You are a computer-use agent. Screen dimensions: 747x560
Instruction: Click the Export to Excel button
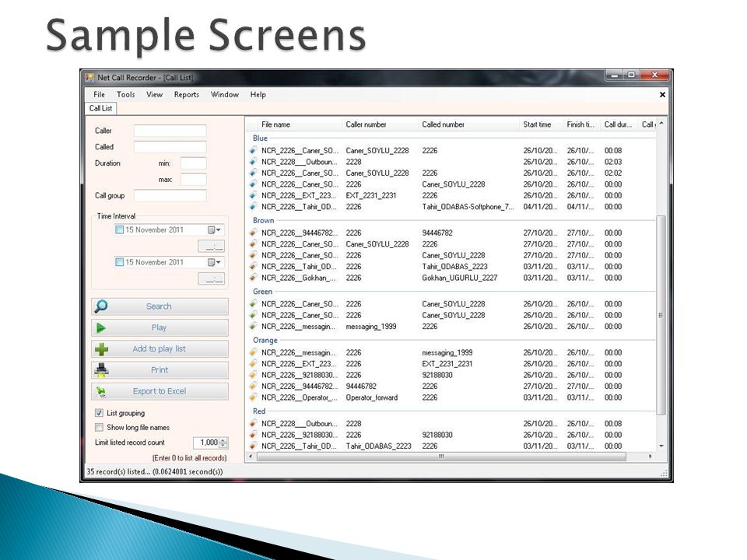point(160,391)
